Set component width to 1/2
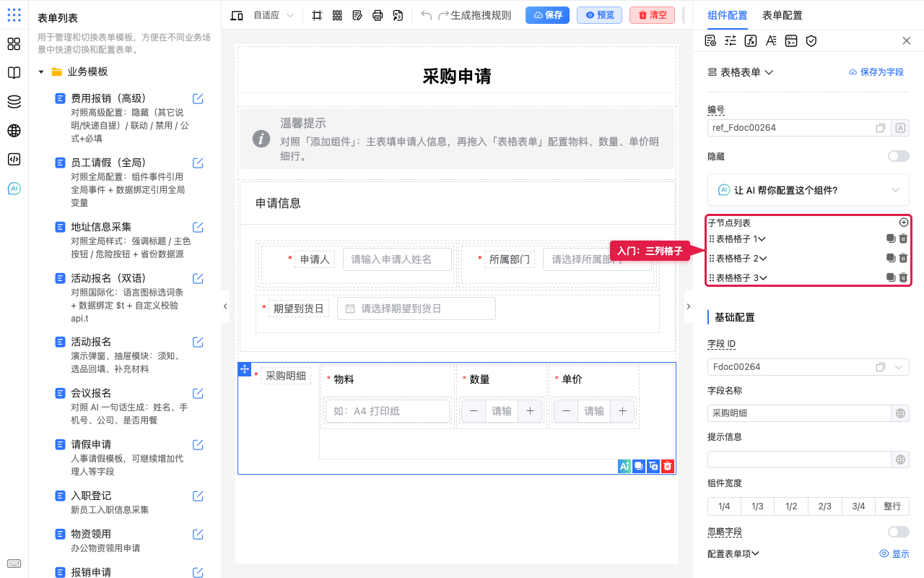This screenshot has height=578, width=924. [791, 506]
